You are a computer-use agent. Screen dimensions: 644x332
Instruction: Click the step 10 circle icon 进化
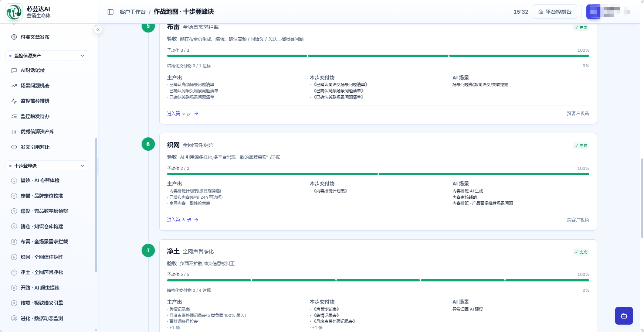coord(14,318)
